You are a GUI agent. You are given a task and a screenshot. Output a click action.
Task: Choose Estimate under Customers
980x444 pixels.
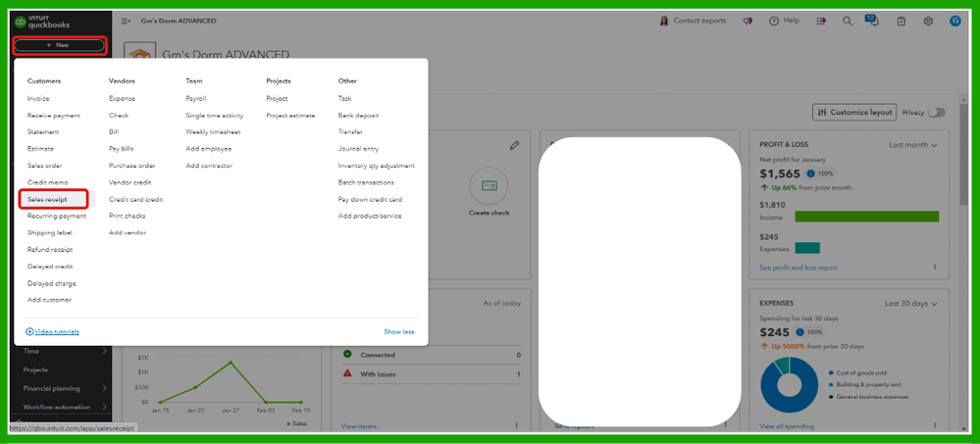40,149
